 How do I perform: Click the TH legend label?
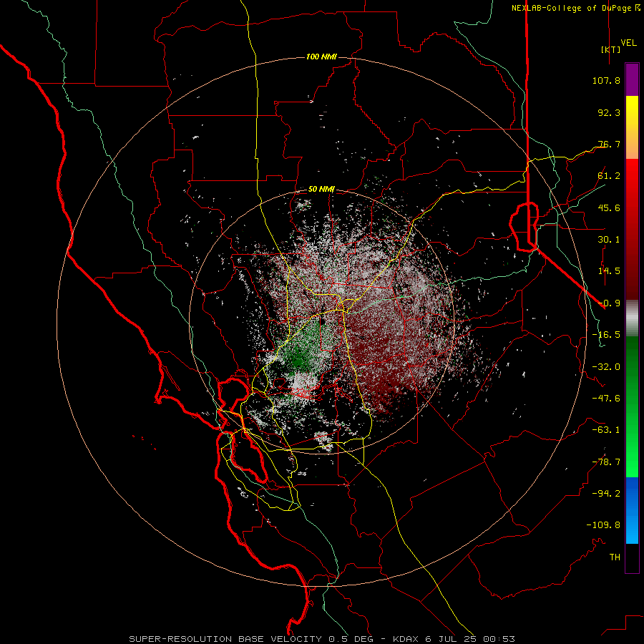pyautogui.click(x=615, y=557)
